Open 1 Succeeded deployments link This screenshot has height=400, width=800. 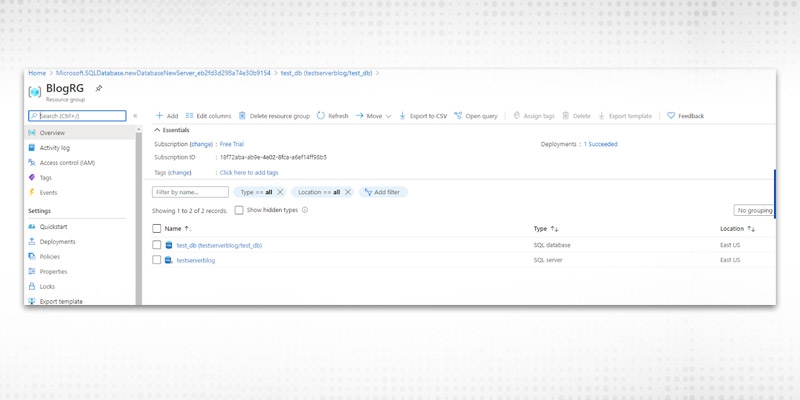[x=601, y=144]
